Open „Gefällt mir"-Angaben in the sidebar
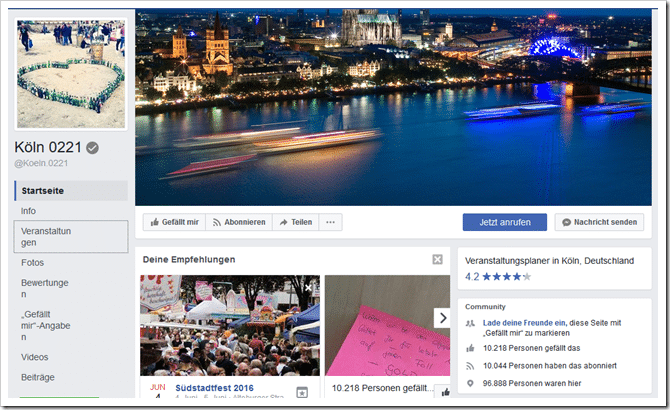Screen dimensions: 670x410 [x=45, y=325]
